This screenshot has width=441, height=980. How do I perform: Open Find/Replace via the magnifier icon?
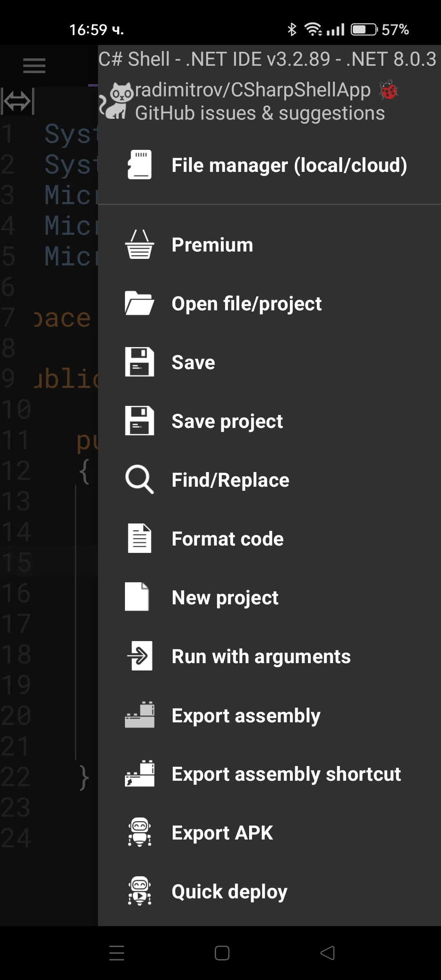[139, 480]
